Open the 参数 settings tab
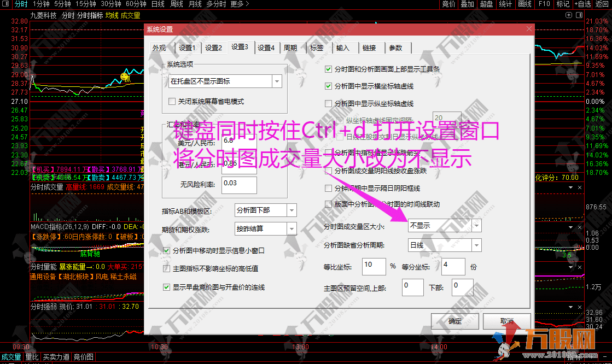This screenshot has height=364, width=612. pos(396,48)
